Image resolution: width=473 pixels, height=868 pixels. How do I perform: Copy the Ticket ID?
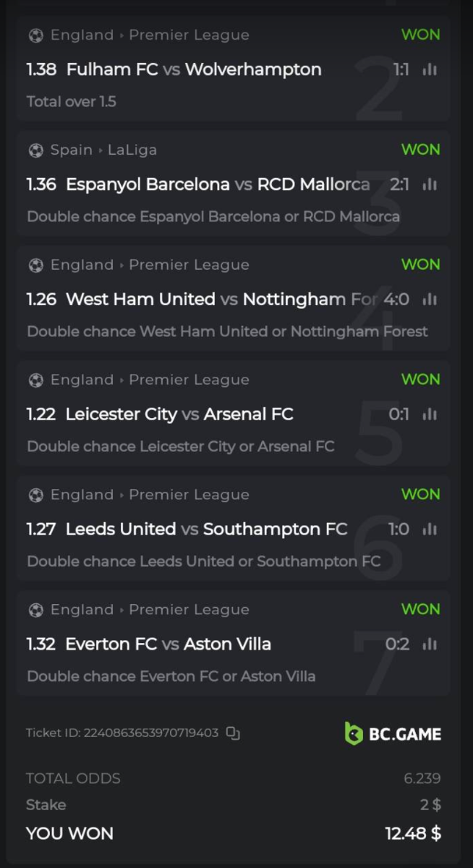[233, 733]
